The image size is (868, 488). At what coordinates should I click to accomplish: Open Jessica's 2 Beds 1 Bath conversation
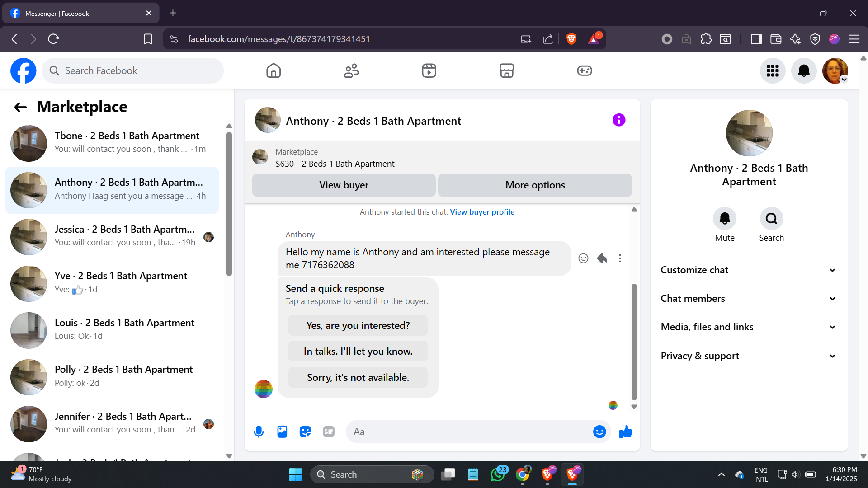coord(112,236)
